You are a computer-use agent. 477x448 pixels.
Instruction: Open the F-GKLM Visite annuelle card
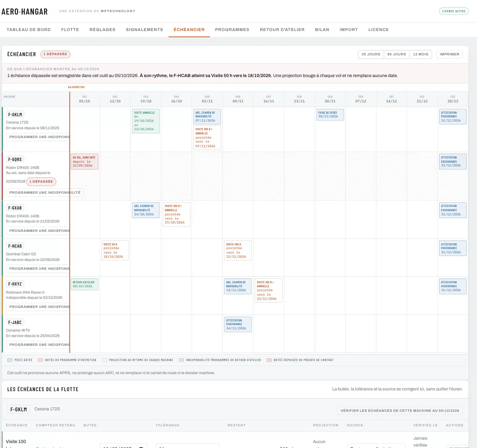146,121
